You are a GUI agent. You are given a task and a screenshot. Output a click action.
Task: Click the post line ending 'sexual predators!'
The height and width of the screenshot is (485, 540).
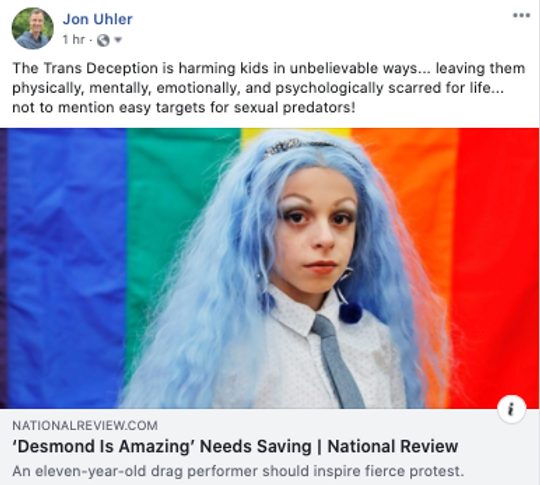click(x=184, y=107)
